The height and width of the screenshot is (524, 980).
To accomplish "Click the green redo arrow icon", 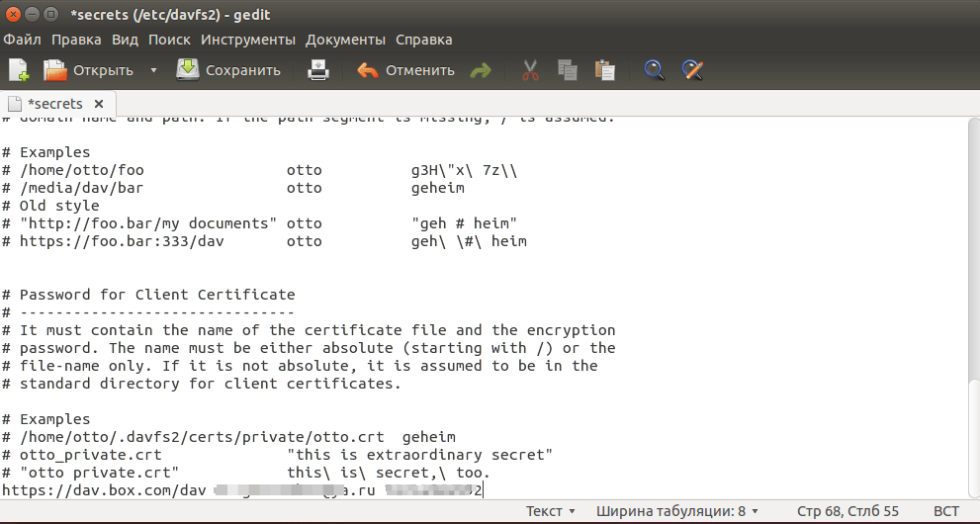I will coord(480,70).
